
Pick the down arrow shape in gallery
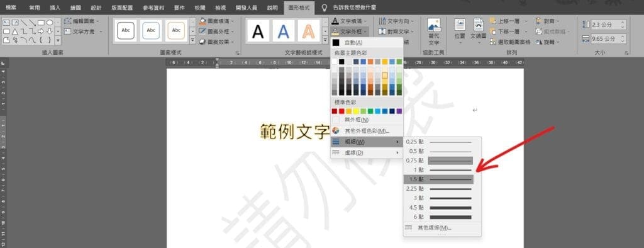50,31
